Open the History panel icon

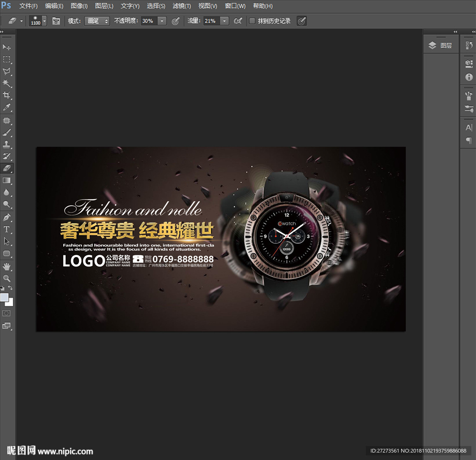469,45
